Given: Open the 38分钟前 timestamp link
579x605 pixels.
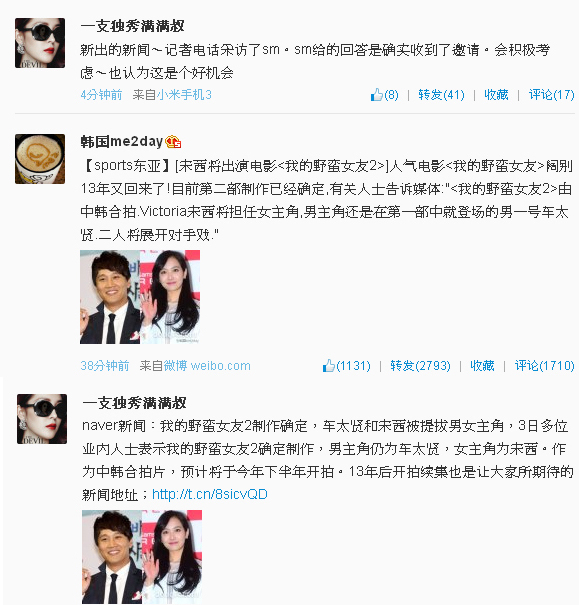Looking at the screenshot, I should click(105, 365).
